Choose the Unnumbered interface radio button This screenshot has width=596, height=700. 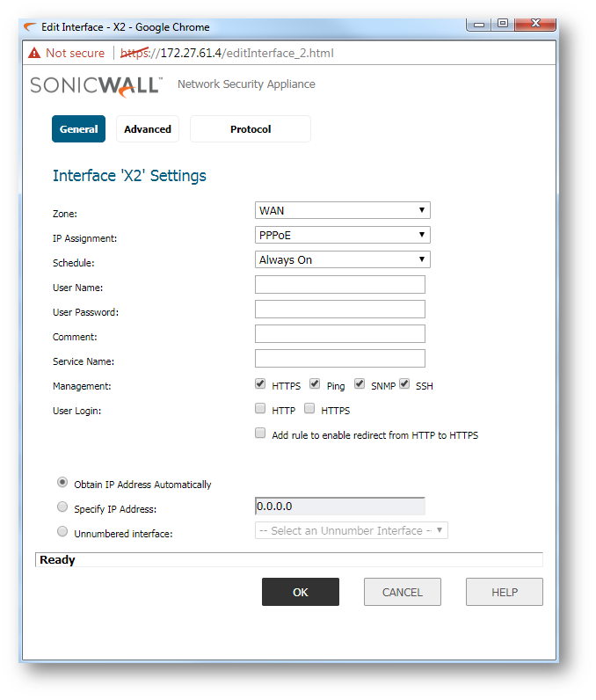pos(62,532)
